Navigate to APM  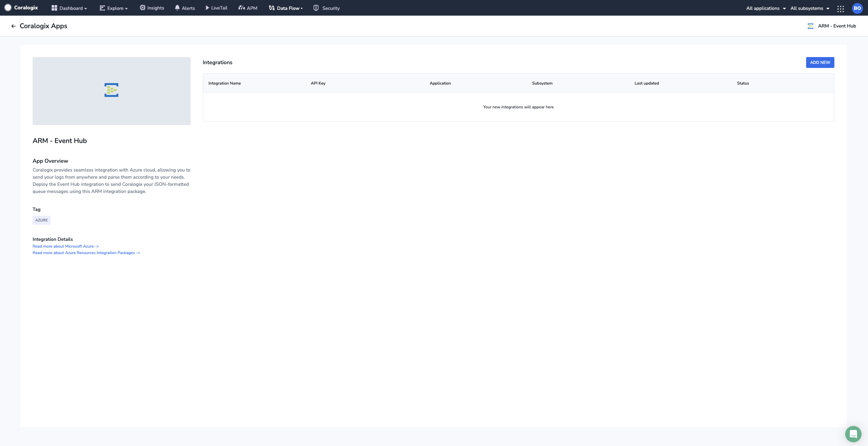coord(248,8)
